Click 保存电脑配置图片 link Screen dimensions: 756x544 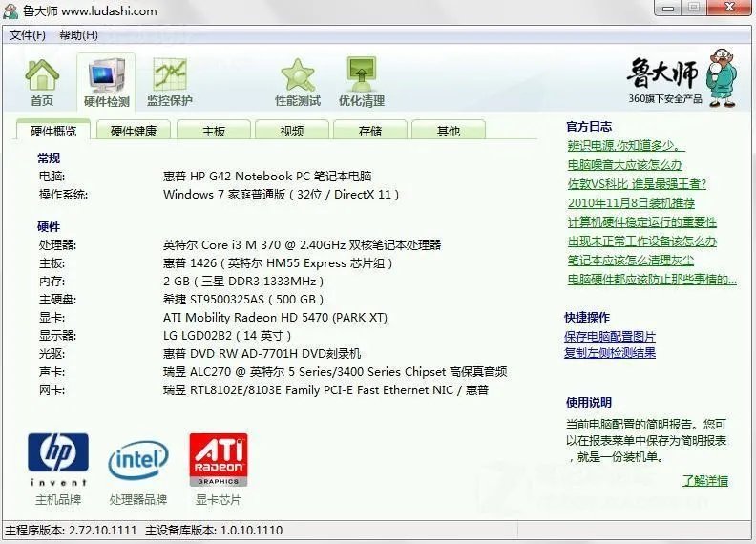tap(610, 337)
